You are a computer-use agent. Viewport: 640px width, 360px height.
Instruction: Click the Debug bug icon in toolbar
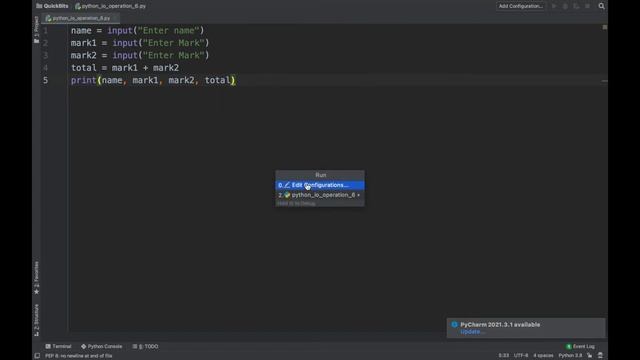pyautogui.click(x=565, y=6)
